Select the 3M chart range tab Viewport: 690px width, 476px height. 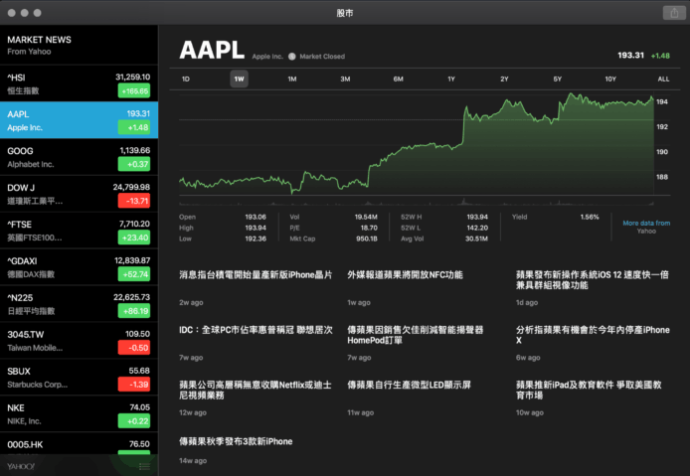(x=345, y=79)
